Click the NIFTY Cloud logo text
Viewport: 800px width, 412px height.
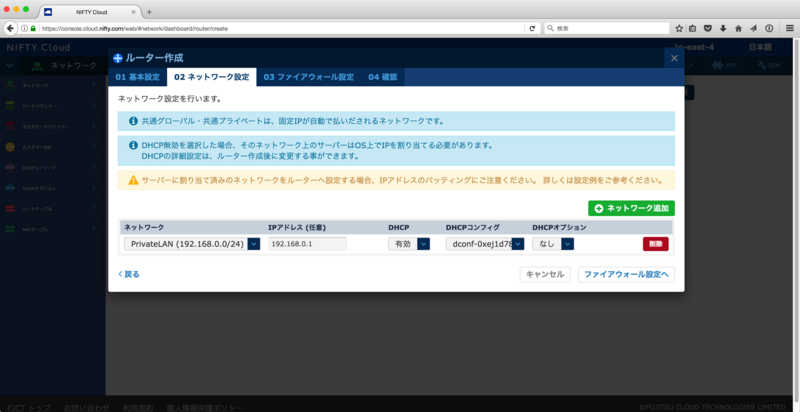tap(38, 47)
